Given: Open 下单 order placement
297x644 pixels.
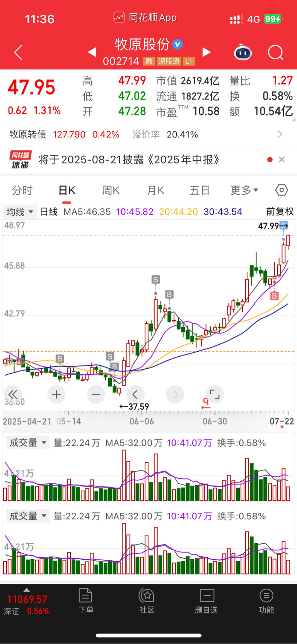Looking at the screenshot, I should (86, 601).
